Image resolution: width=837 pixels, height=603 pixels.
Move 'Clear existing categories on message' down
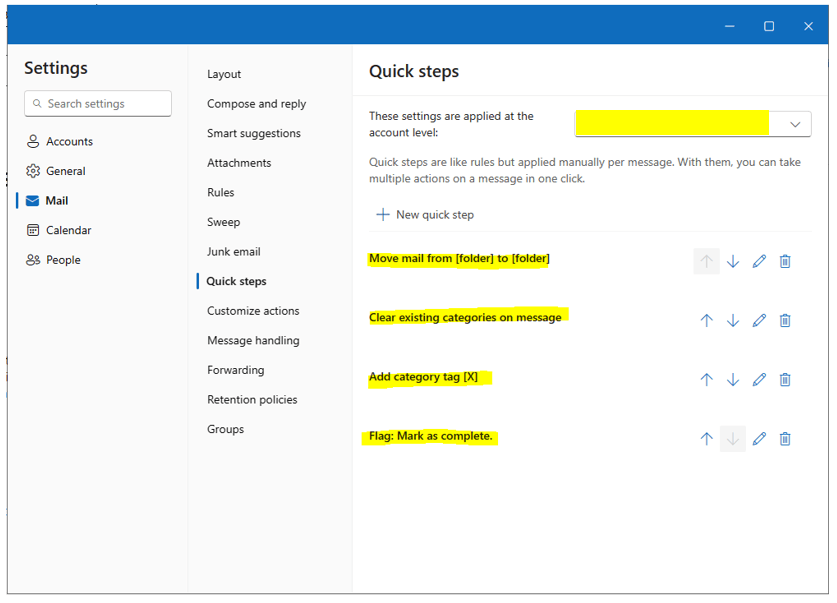point(733,321)
